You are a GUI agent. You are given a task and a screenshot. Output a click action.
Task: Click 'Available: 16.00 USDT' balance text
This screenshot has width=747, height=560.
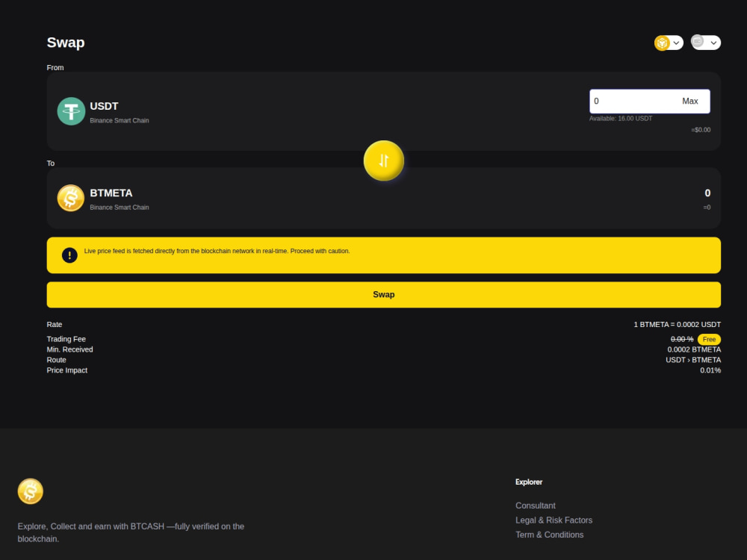pos(621,119)
